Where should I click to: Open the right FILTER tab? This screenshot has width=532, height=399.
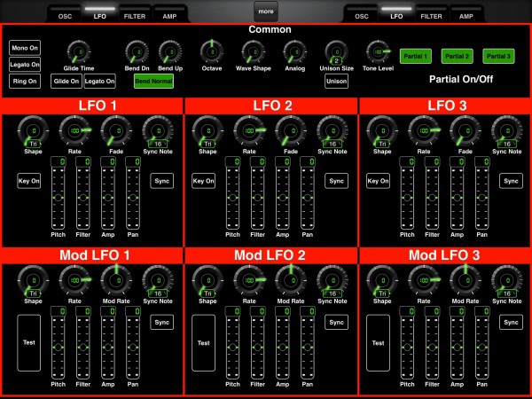[431, 14]
